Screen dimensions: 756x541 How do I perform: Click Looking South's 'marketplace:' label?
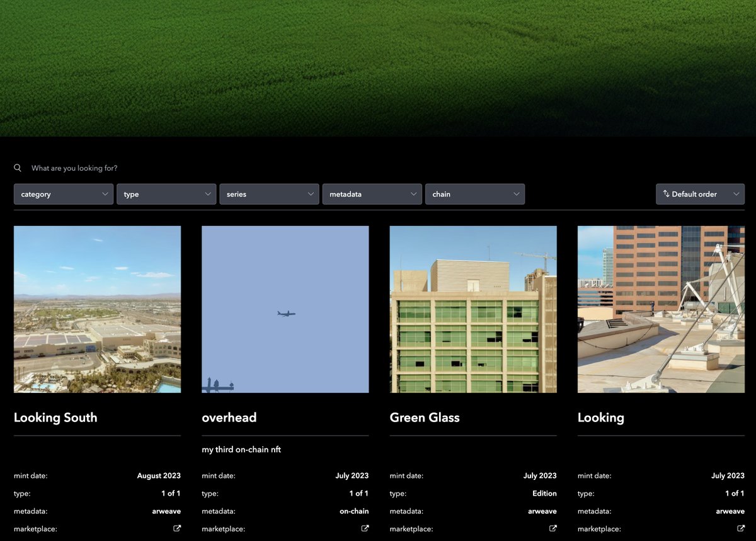35,528
